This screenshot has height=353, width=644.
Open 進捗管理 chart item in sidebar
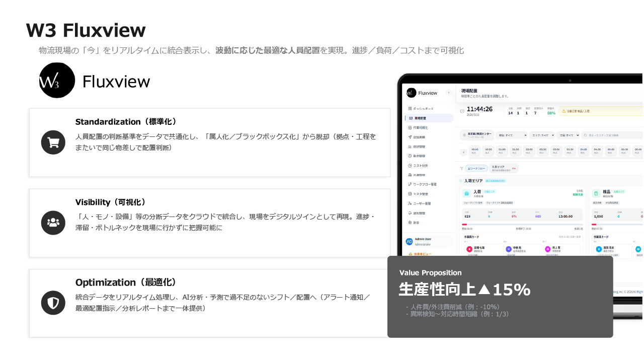tap(429, 147)
